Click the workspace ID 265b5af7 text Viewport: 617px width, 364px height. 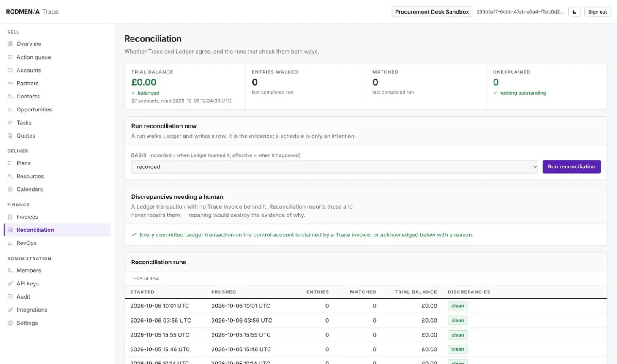click(520, 12)
